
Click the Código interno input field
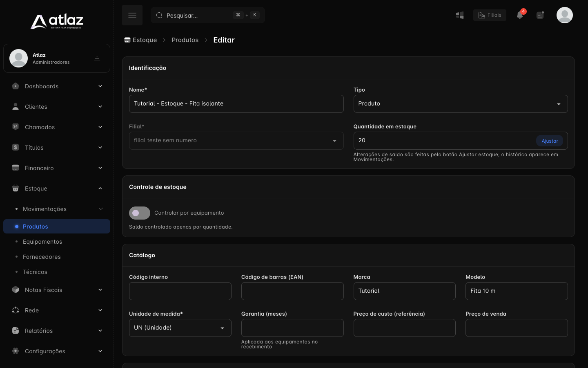point(180,291)
